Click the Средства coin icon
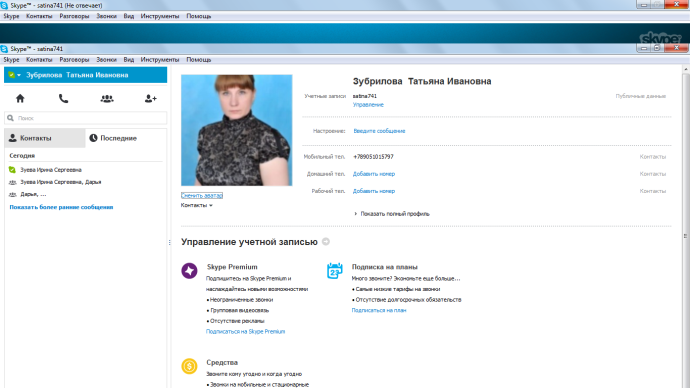Image resolution: width=690 pixels, height=388 pixels. (x=189, y=366)
